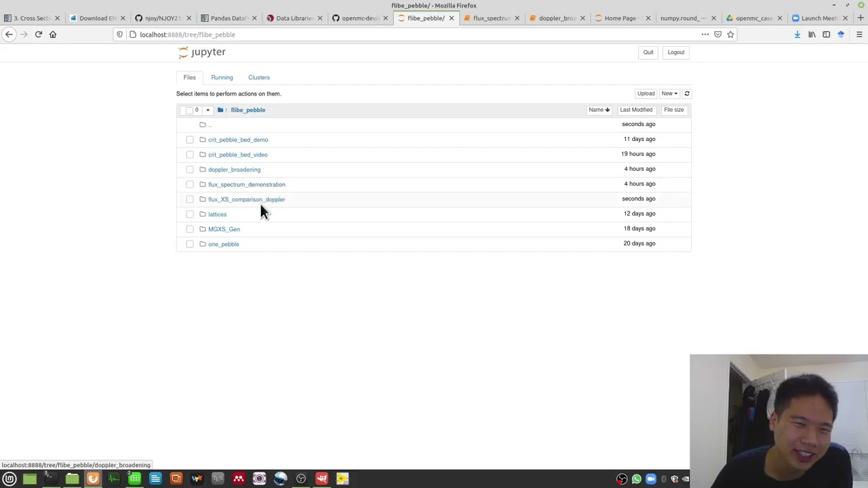Open the Firefox hamburger menu

click(x=859, y=35)
